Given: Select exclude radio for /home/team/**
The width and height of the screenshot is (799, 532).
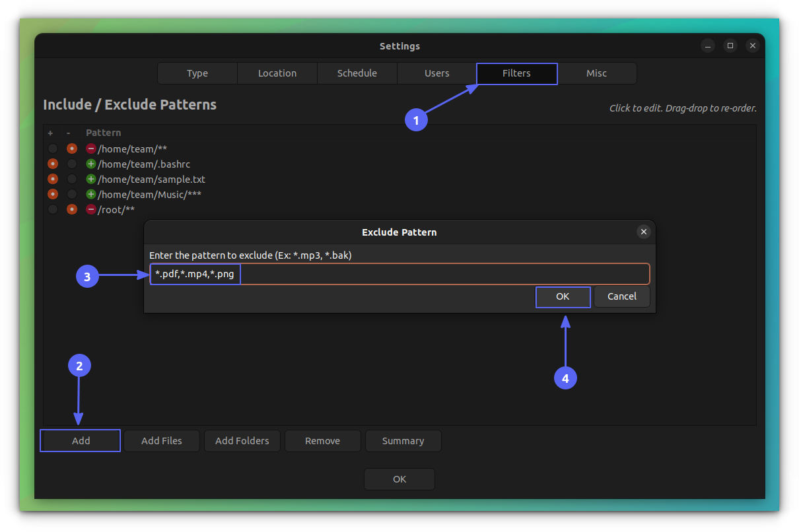Looking at the screenshot, I should click(72, 149).
